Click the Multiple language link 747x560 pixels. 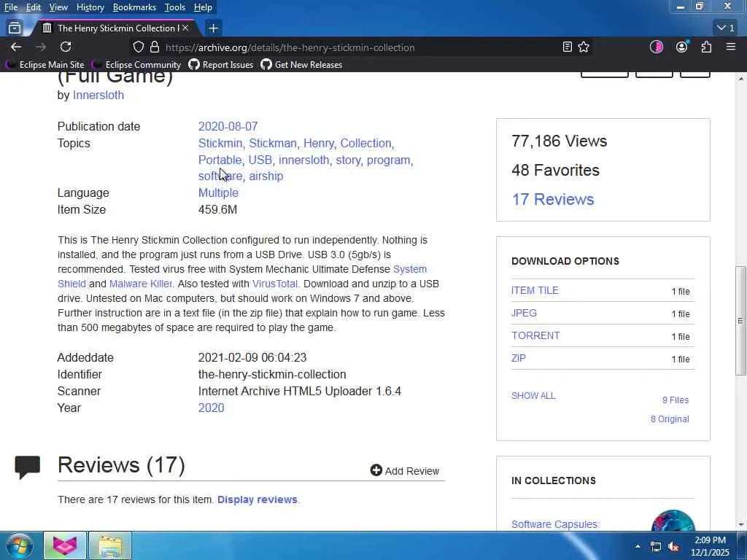tap(218, 192)
